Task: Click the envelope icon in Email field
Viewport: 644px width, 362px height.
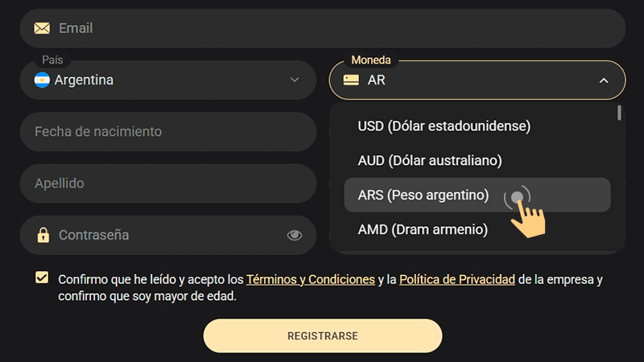Action: point(42,28)
